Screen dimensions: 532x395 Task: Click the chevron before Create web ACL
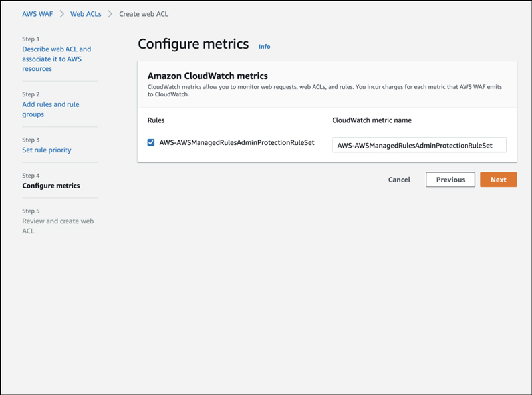point(110,13)
